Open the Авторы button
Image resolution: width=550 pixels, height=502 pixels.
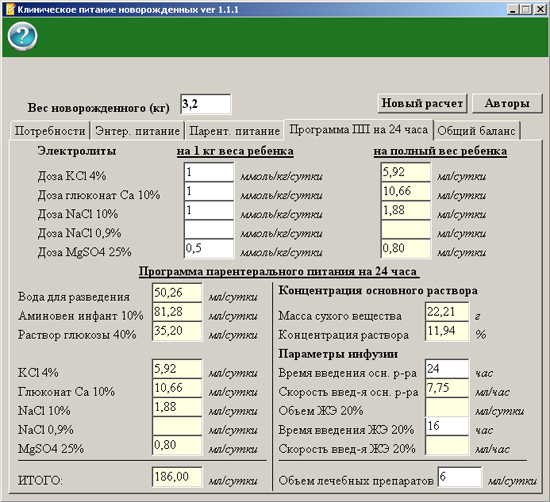pyautogui.click(x=507, y=103)
